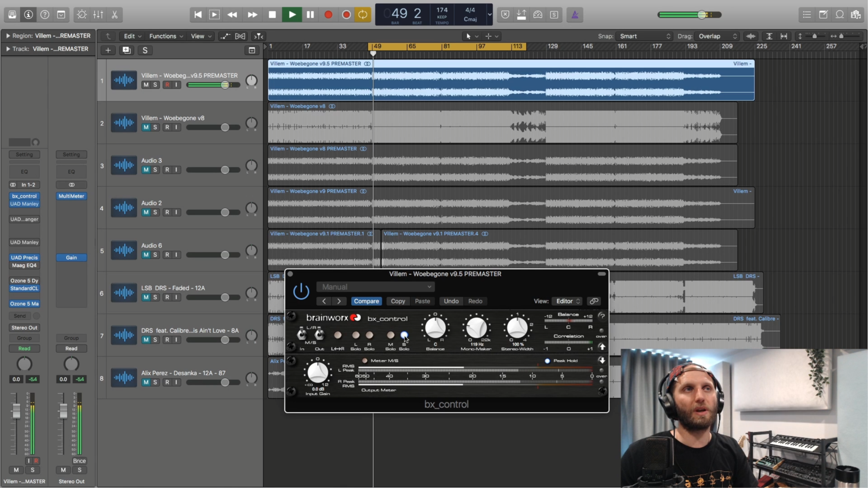The width and height of the screenshot is (868, 488).
Task: Click the duplicate track icon beside the plus
Action: coord(127,50)
